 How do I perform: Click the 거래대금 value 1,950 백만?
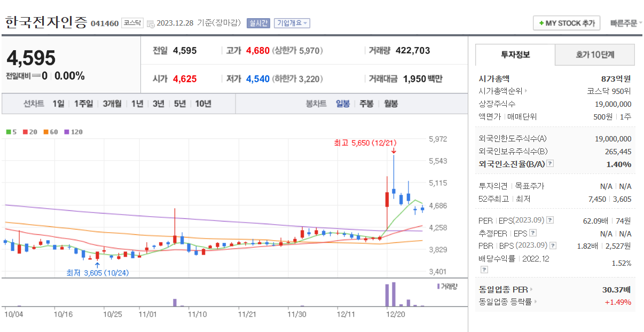423,79
